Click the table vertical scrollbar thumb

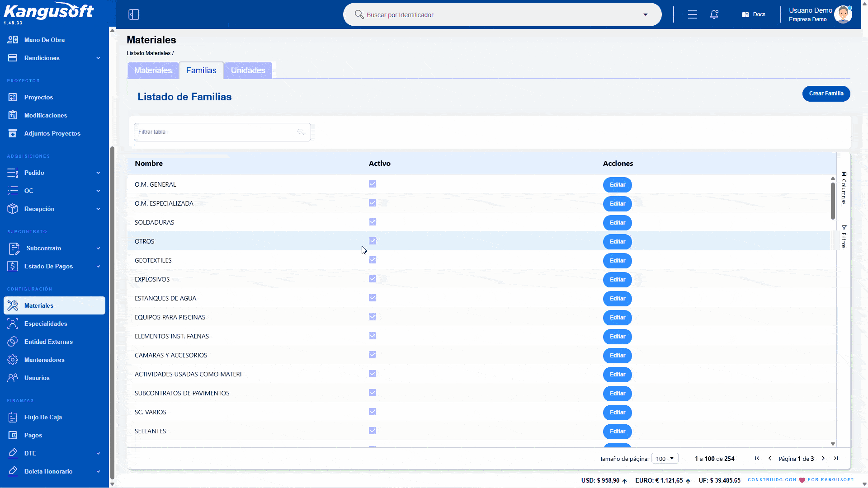pos(833,201)
